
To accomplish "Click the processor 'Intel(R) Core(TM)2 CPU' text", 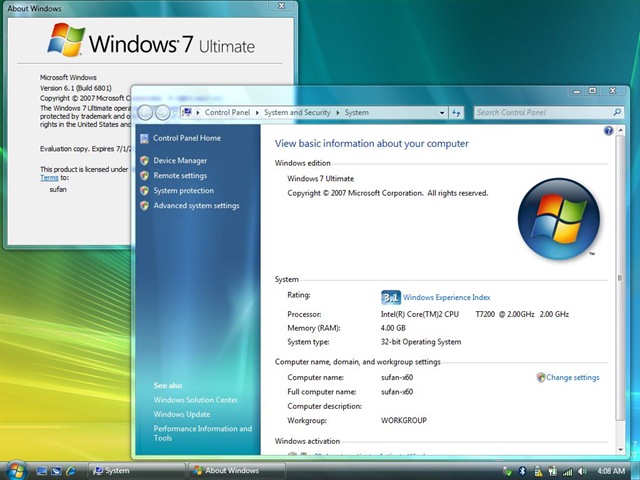I will coord(420,314).
